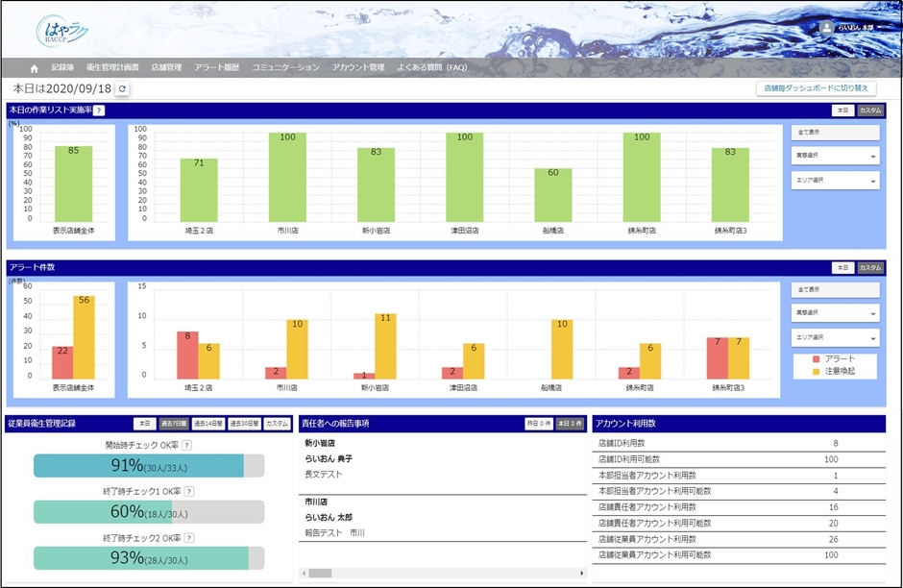Open the アラート履歴 menu item

[216, 68]
